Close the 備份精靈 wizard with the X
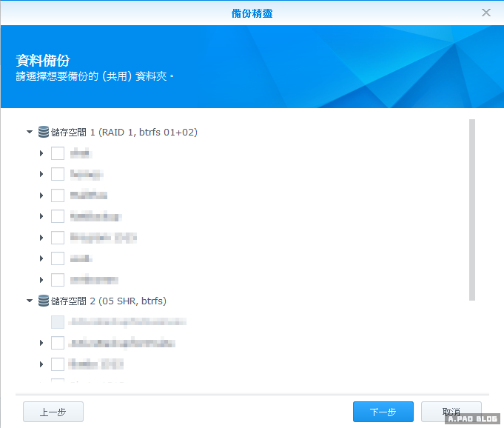504x428 pixels. 486,13
